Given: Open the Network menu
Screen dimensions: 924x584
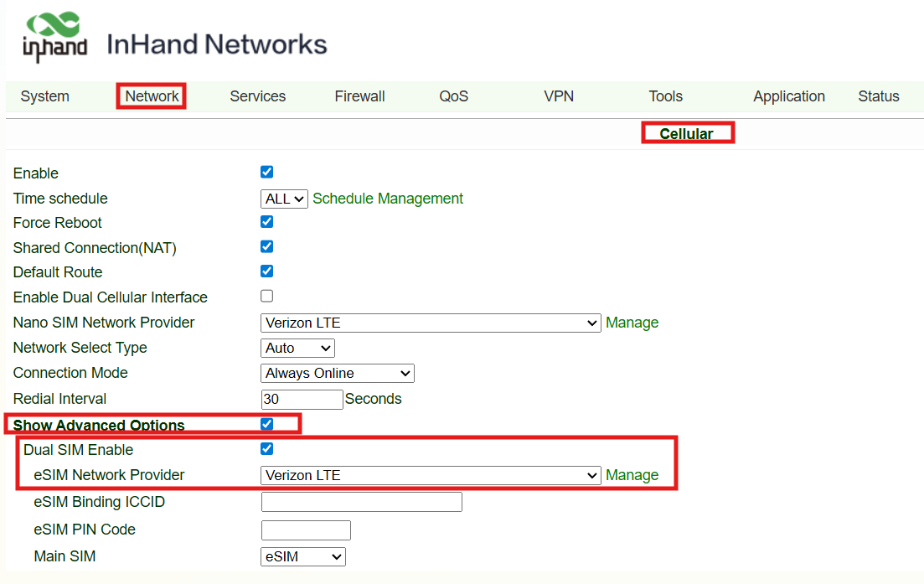Looking at the screenshot, I should point(152,96).
